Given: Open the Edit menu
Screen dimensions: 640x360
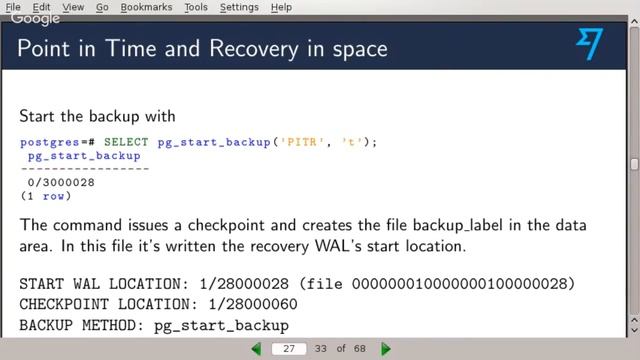Looking at the screenshot, I should 41,7.
